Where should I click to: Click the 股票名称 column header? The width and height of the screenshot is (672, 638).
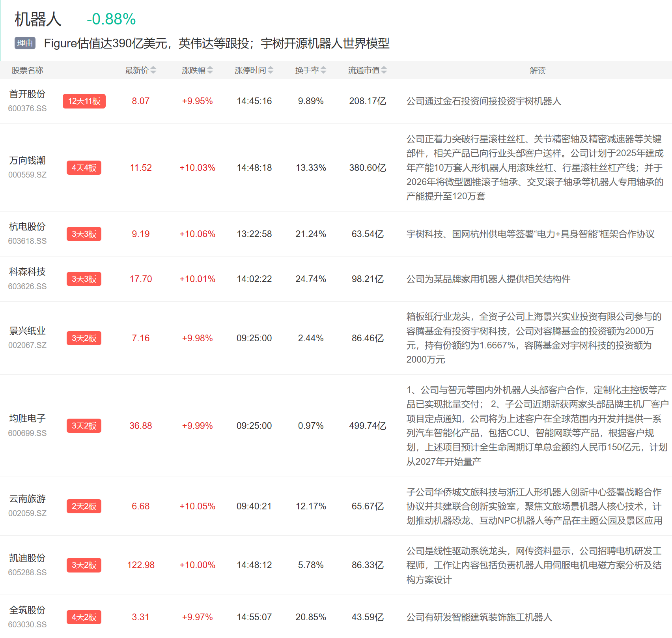point(27,70)
